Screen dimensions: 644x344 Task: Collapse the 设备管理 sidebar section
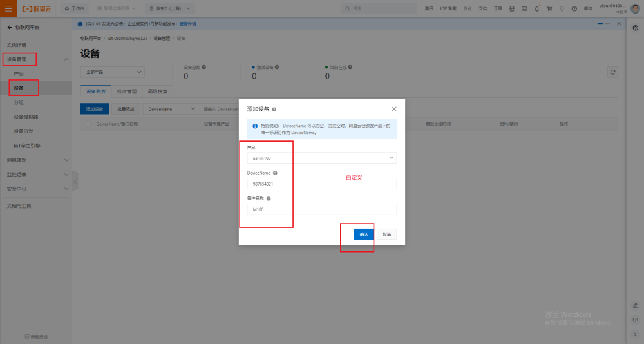pos(66,59)
